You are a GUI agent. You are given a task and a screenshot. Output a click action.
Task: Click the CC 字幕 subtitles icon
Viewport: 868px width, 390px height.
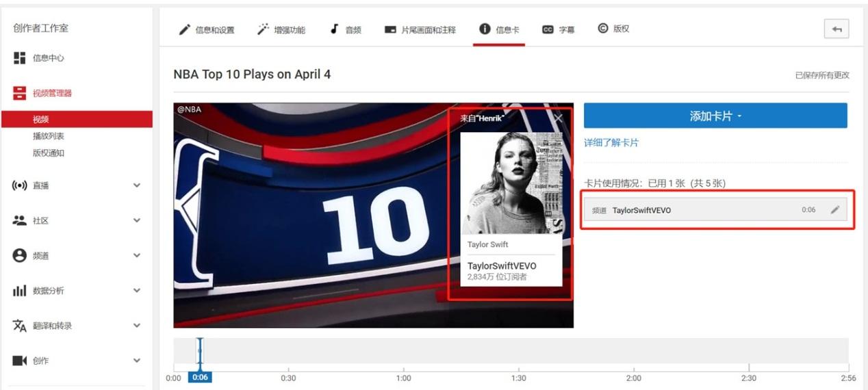click(548, 29)
